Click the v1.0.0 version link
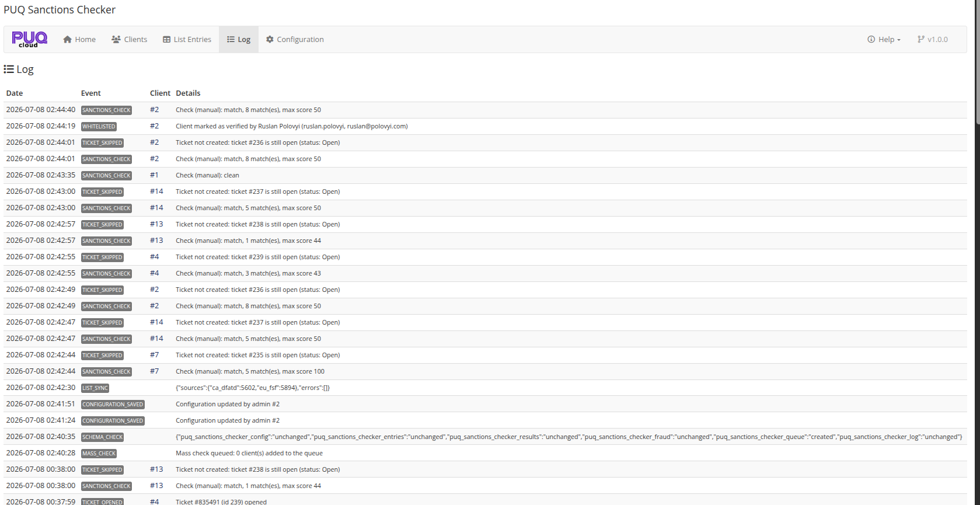 pos(933,39)
